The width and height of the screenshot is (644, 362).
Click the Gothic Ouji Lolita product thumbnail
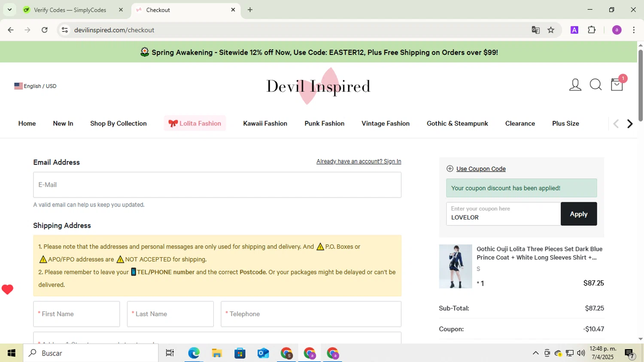coord(456,266)
